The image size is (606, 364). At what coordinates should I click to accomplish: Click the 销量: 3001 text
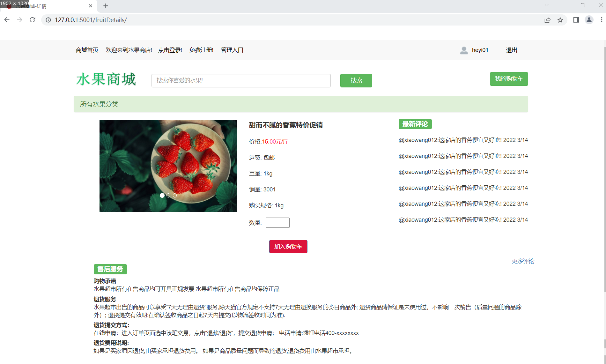[262, 189]
